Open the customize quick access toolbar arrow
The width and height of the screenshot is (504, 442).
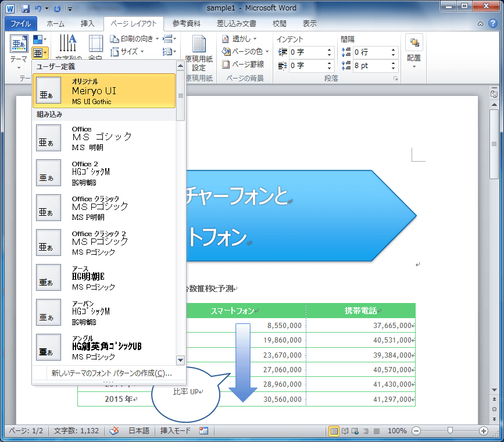point(70,9)
